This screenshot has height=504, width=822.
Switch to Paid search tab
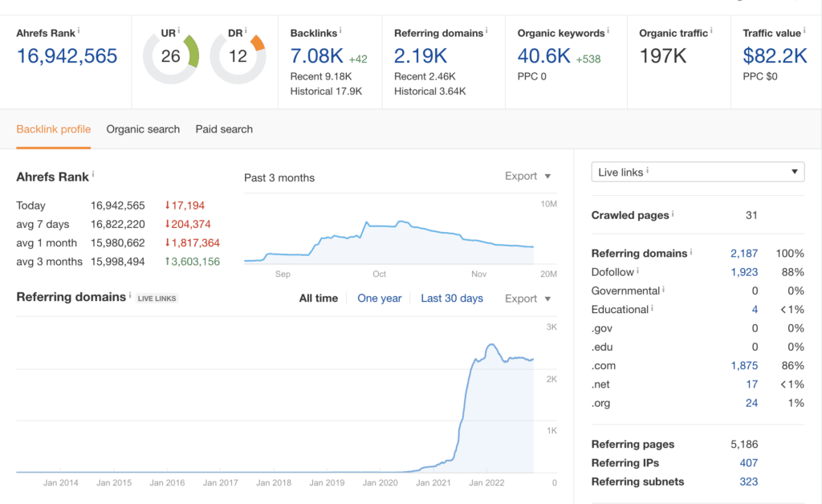coord(224,129)
